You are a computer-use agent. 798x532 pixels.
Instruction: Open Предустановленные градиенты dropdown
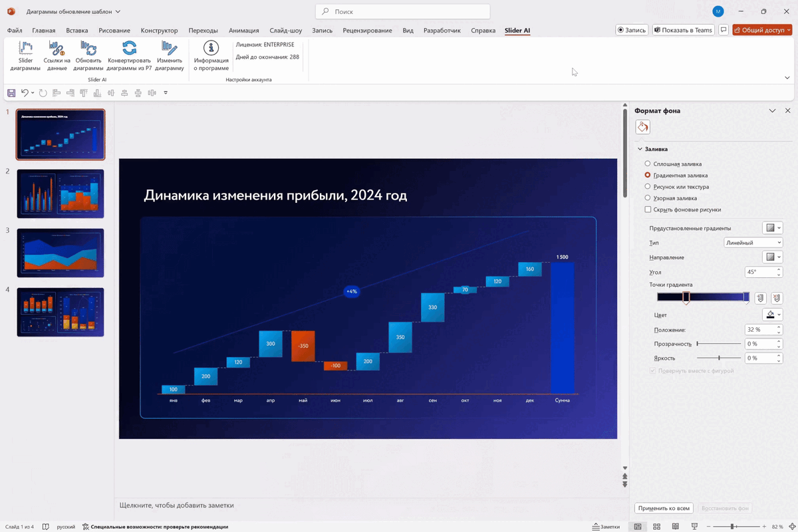(x=773, y=228)
